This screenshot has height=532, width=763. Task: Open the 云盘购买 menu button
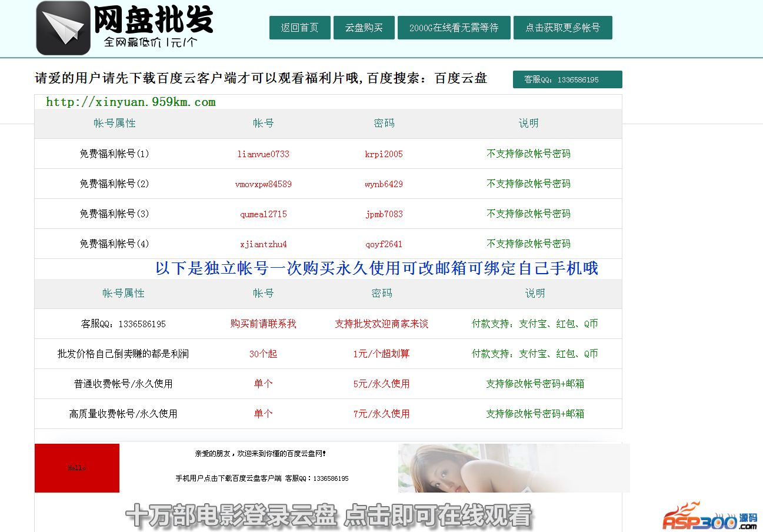click(x=364, y=28)
